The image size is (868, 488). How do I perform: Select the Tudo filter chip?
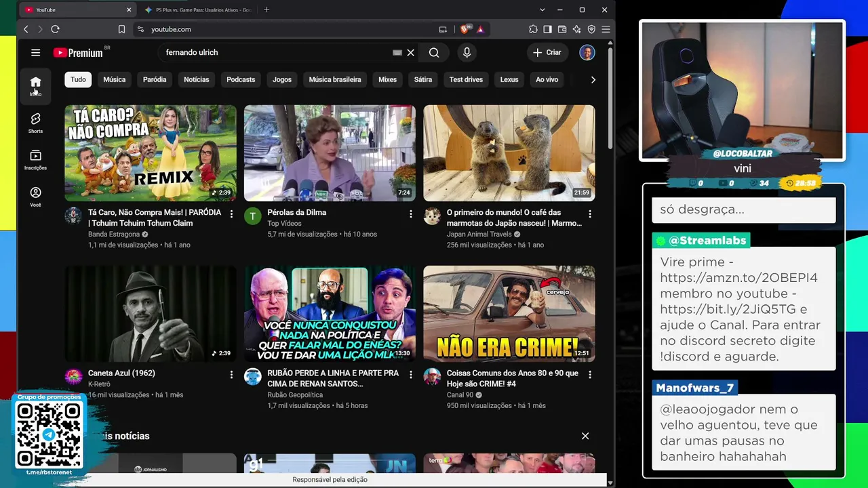pos(78,80)
